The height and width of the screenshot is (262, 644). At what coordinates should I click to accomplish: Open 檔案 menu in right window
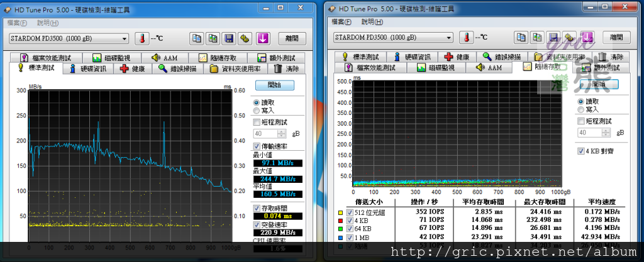click(341, 22)
